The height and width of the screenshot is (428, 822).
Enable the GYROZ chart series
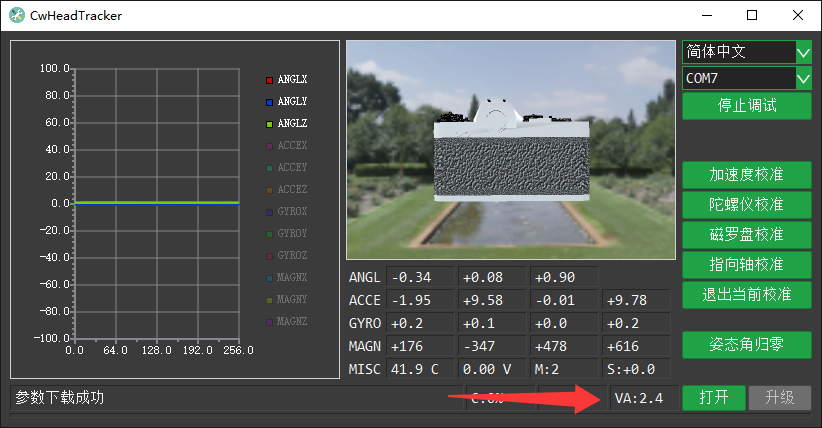click(287, 256)
